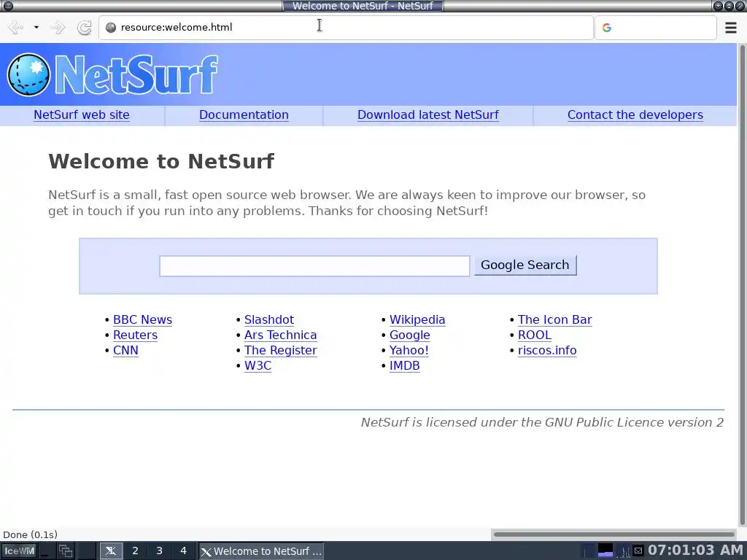Switch to workspace 2
The image size is (747, 560).
click(135, 551)
